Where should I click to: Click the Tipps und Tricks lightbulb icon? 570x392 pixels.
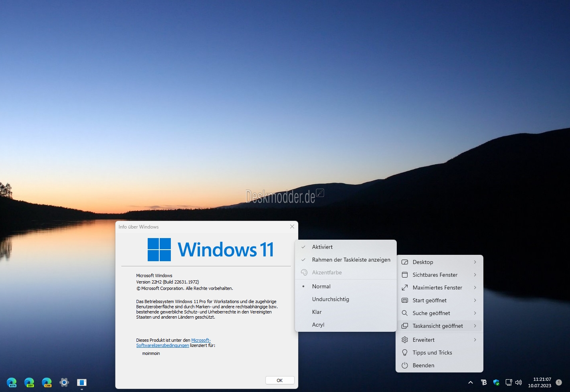click(x=405, y=353)
